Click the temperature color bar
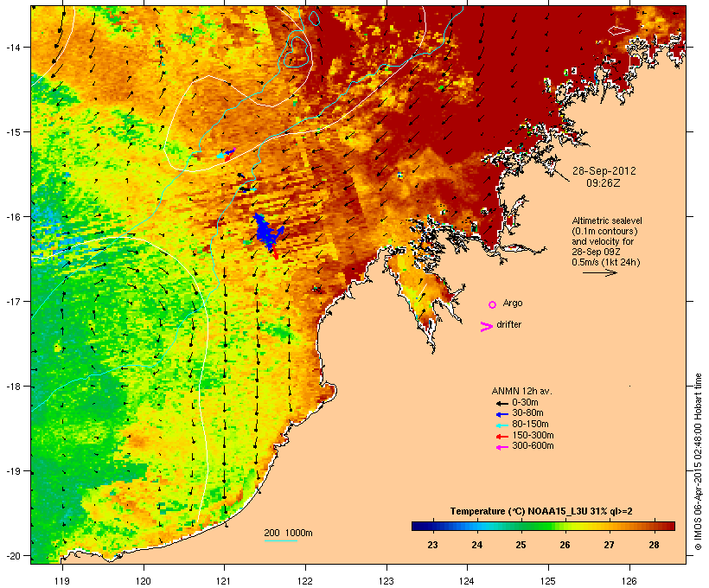Screen dimensions: 709x588 coord(543,526)
